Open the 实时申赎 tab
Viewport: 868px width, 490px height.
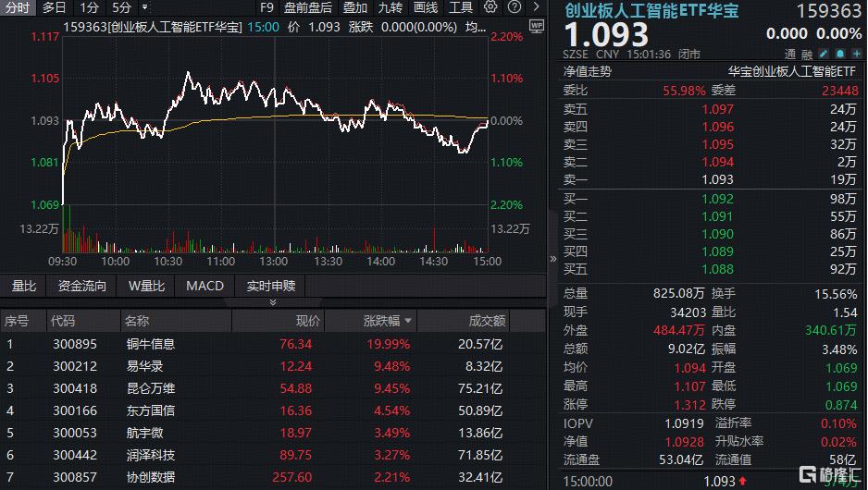click(x=271, y=286)
